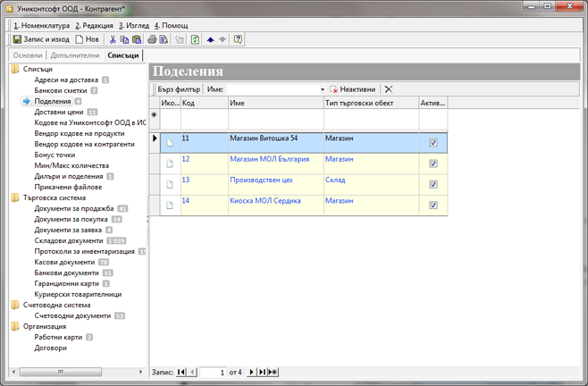Click the Paste clipboard icon
The image size is (588, 386).
tap(137, 39)
